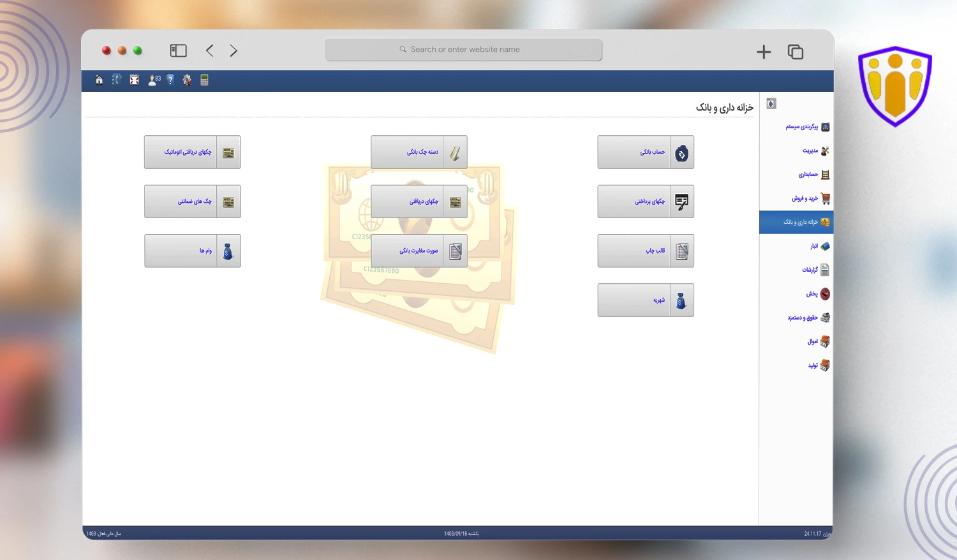Viewport: 957px width, 560px height.
Task: Open the وام ها button
Action: [193, 251]
